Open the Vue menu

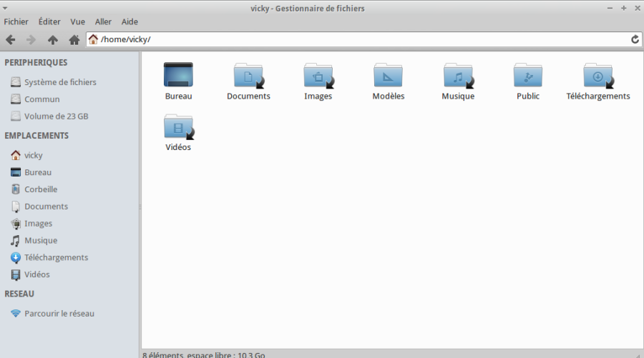tap(77, 21)
